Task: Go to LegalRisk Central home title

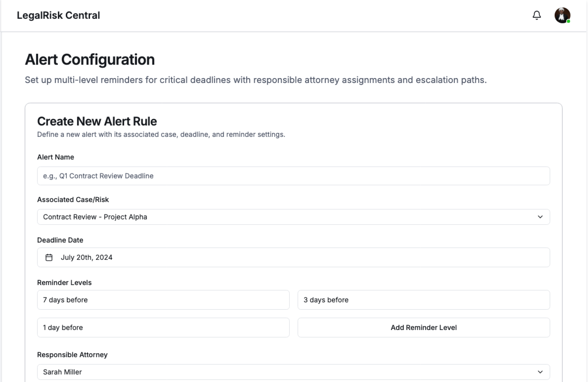Action: coord(58,15)
